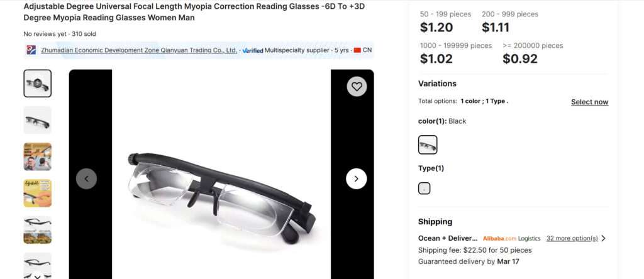Open the 32 more options link
644x279 pixels.
pyautogui.click(x=571, y=239)
